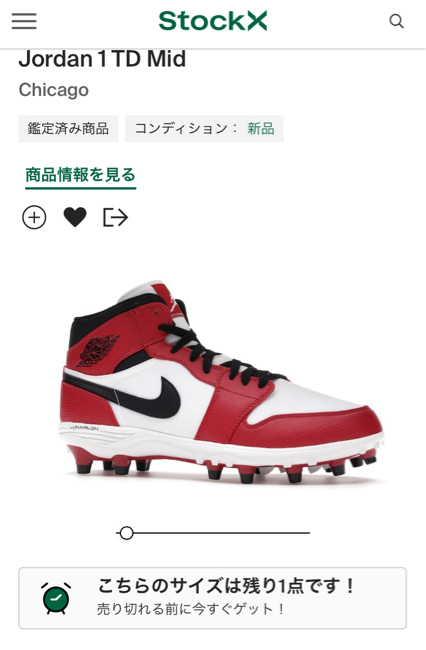The height and width of the screenshot is (650, 426).
Task: Click the Chicago colorway subtitle
Action: coord(53,90)
